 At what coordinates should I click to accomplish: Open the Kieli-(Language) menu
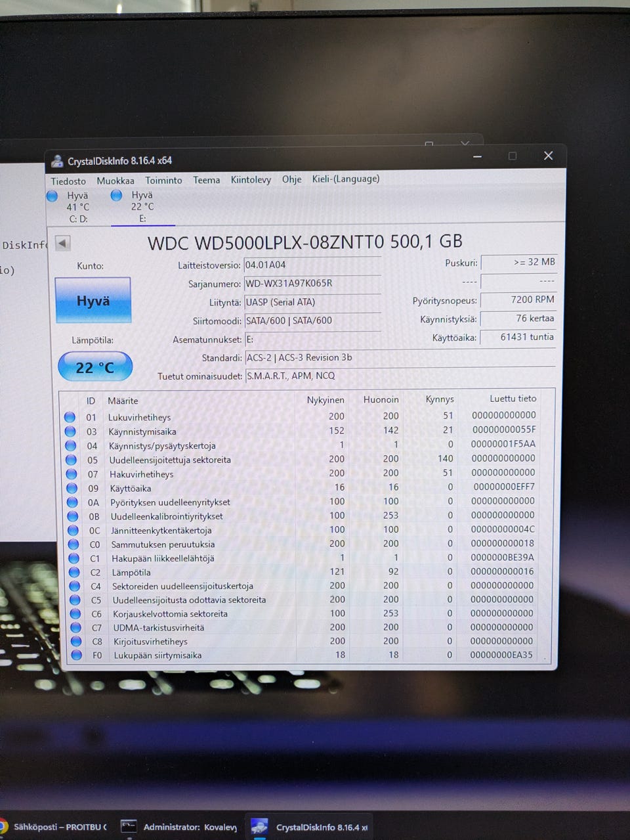[345, 179]
